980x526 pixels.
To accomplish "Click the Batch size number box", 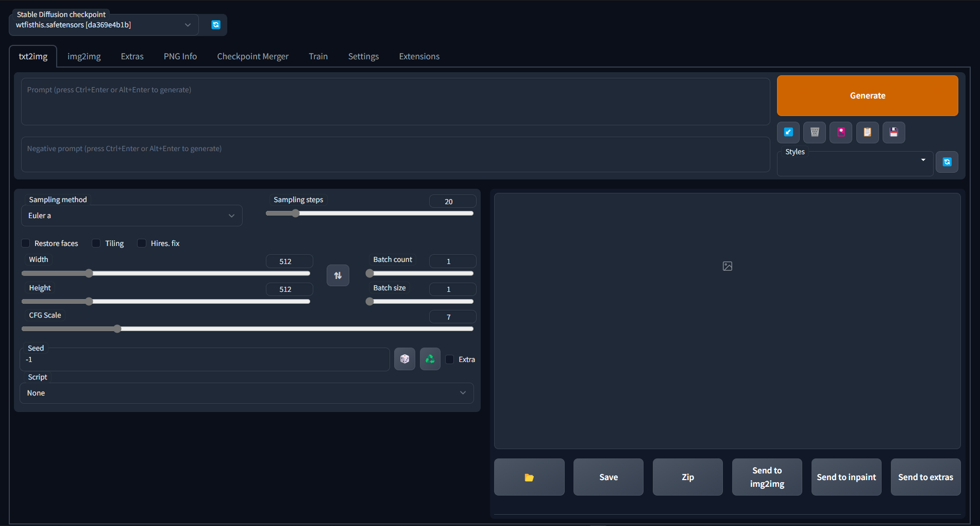I will [452, 289].
